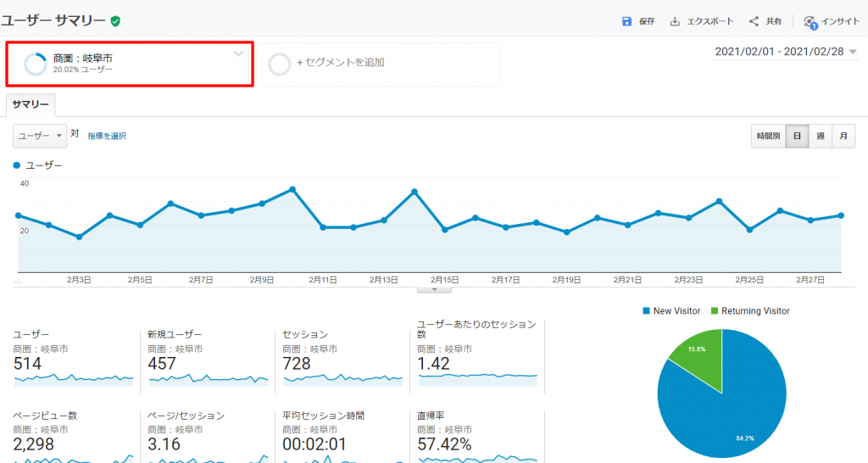Click the 新規ユーザー sparkline chart

coord(209,379)
